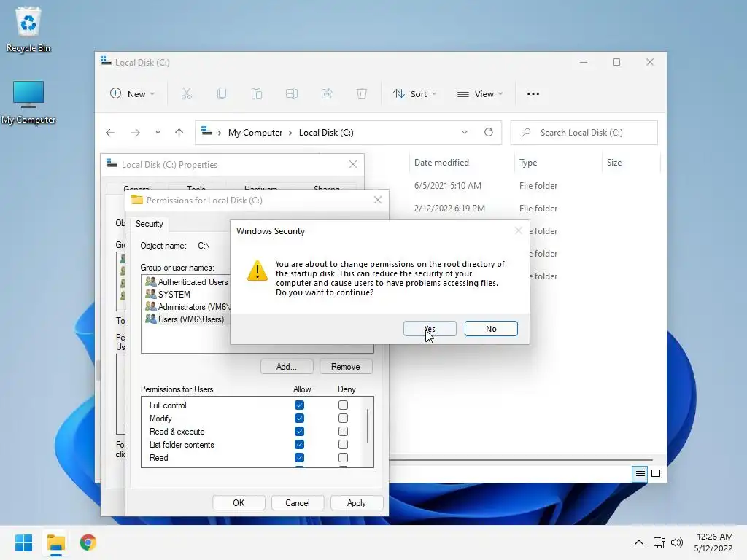The height and width of the screenshot is (560, 747).
Task: Expand the breadcrumb chevron after My Computer
Action: pos(290,133)
